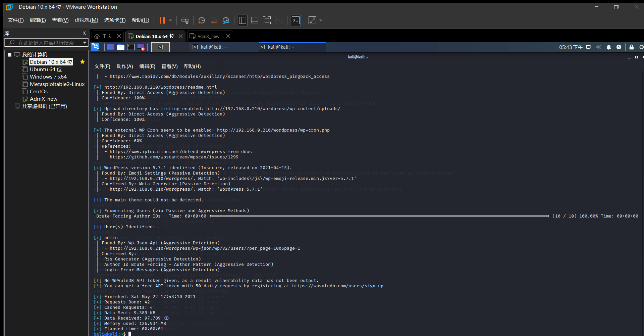The image size is (644, 336).
Task: Click the stretch guest display icon
Action: (x=312, y=20)
